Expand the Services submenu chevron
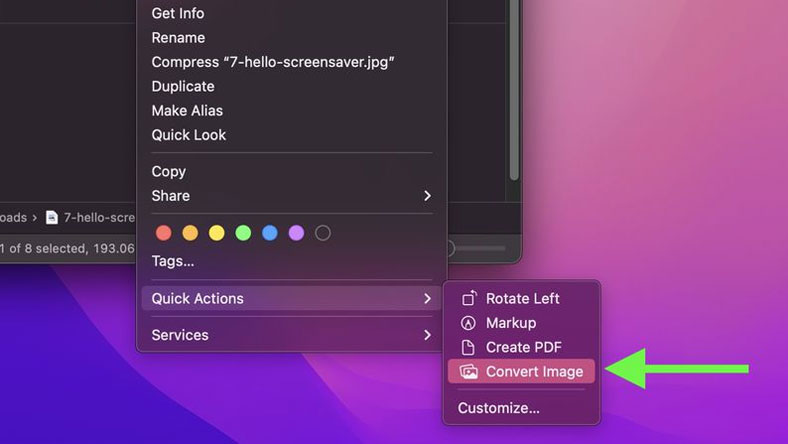The width and height of the screenshot is (788, 444). (427, 335)
